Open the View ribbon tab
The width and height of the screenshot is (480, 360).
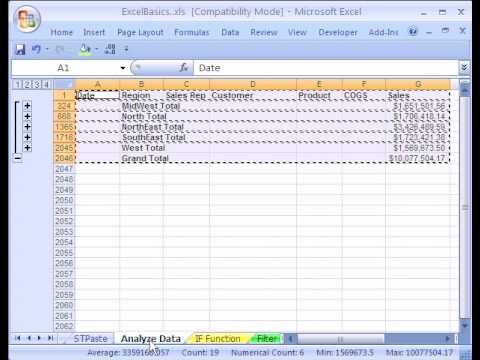coord(297,32)
